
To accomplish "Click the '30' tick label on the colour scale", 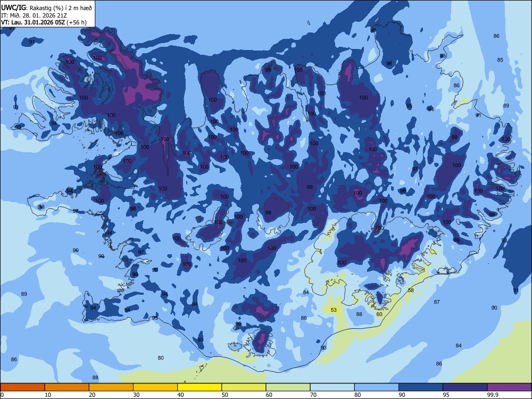I will click(x=136, y=395).
